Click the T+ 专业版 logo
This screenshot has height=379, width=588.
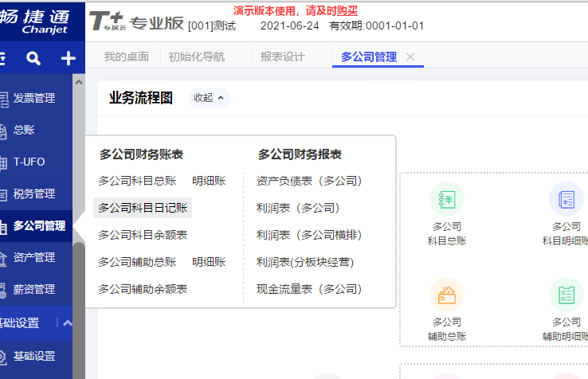[x=136, y=21]
